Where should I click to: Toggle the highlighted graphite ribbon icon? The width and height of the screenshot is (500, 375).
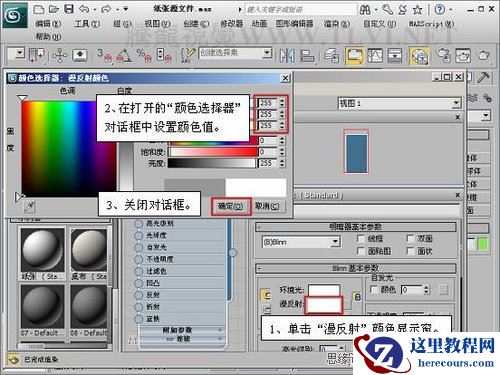tap(355, 56)
